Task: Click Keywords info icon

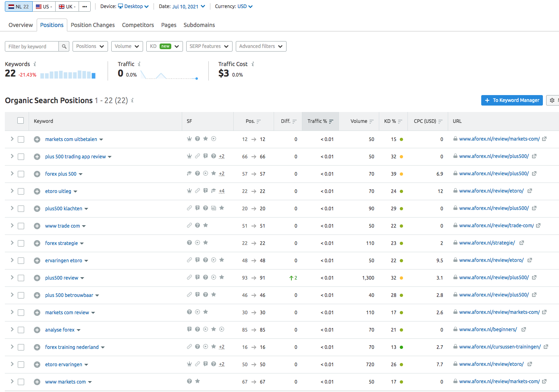Action: coord(35,64)
